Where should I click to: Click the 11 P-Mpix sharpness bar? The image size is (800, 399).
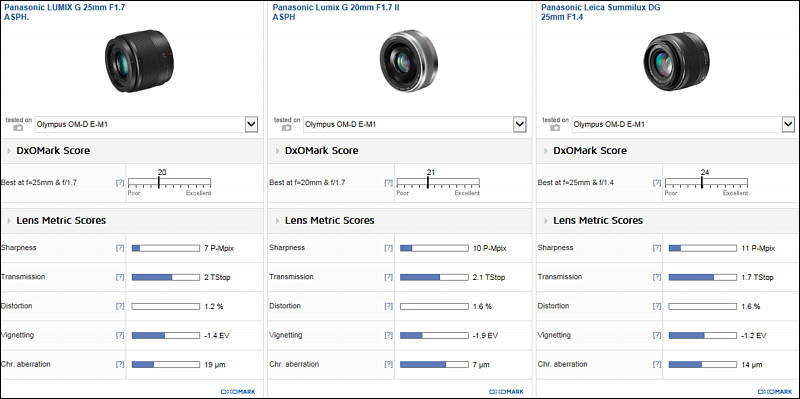tap(703, 248)
